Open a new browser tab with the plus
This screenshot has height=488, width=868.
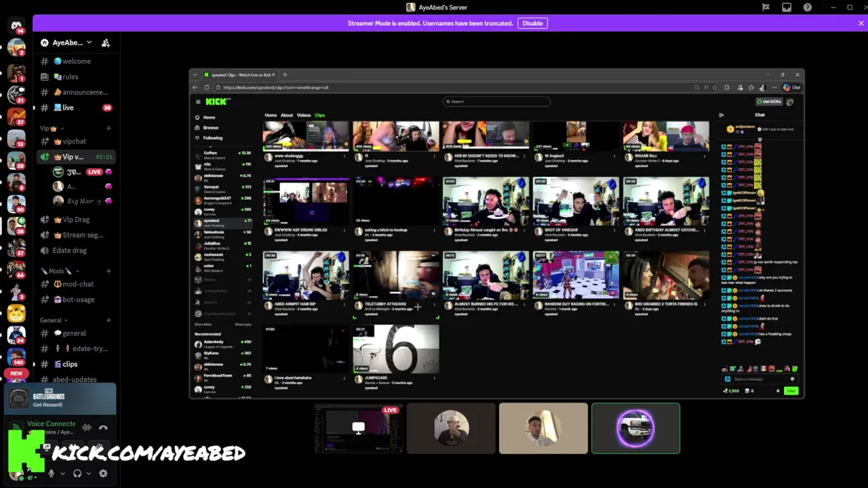point(285,75)
